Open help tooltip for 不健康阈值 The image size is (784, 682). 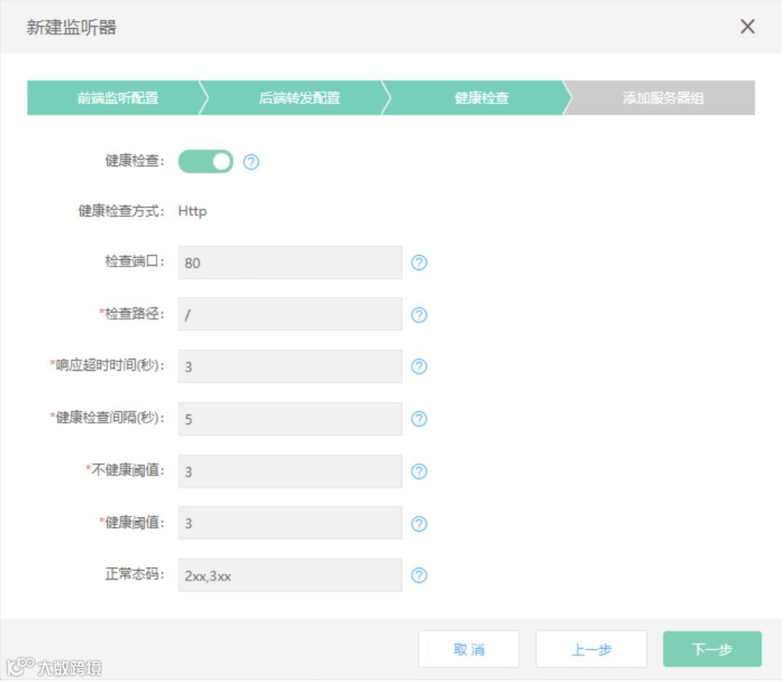point(419,471)
